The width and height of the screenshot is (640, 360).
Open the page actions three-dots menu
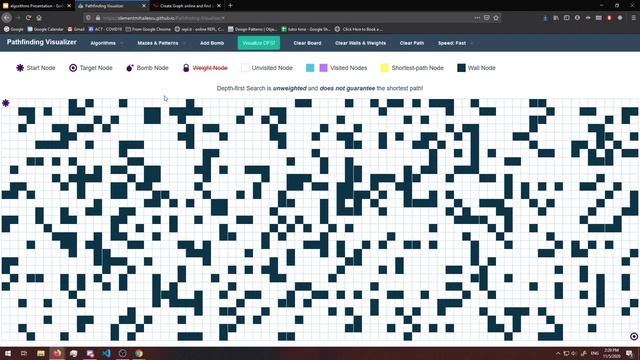click(x=477, y=18)
